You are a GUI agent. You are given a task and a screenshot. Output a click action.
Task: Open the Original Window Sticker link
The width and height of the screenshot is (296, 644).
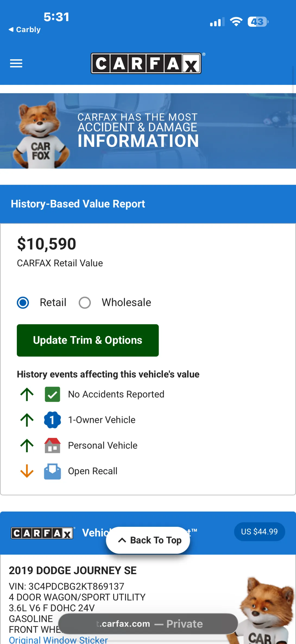[x=58, y=640]
